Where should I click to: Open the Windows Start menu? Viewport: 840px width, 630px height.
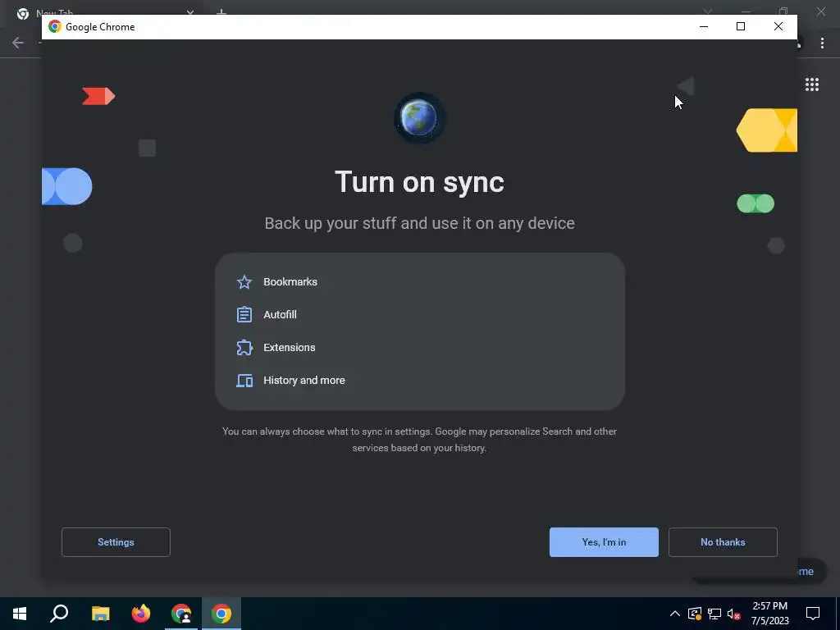click(x=20, y=614)
